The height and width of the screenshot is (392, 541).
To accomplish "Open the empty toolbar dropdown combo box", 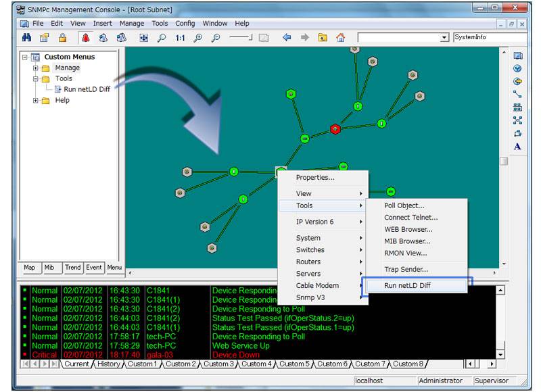I will pos(444,38).
